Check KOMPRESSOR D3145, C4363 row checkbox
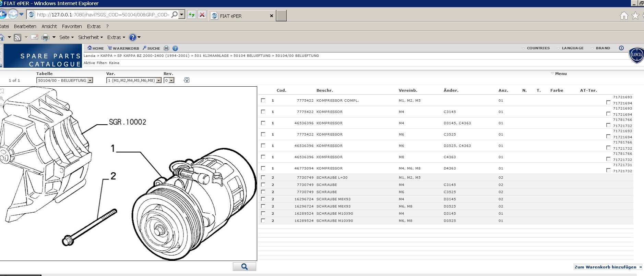This screenshot has width=644, height=276. (x=263, y=123)
